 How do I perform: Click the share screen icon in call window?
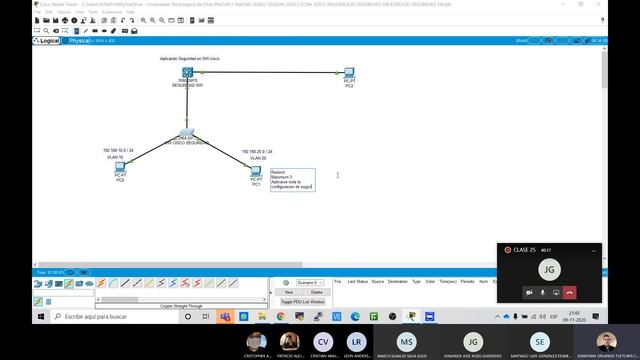click(x=556, y=293)
